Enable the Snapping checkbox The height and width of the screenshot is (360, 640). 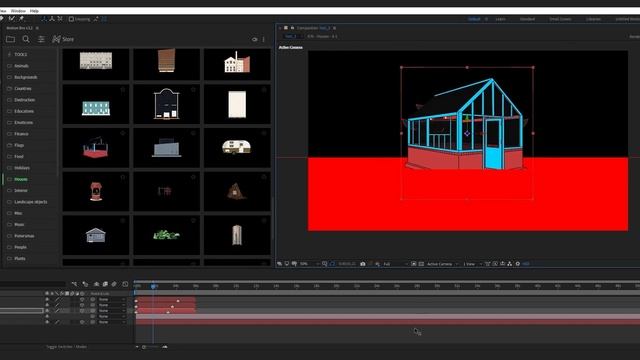(x=71, y=19)
